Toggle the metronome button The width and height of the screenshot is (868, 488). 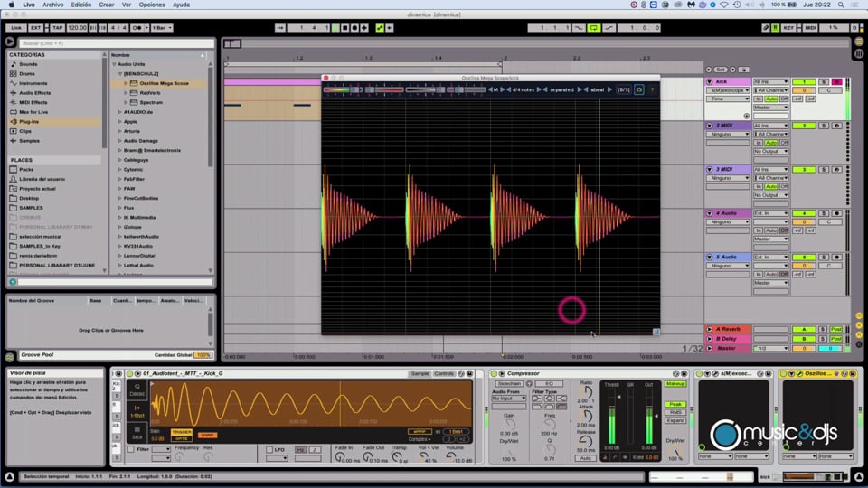pyautogui.click(x=137, y=28)
